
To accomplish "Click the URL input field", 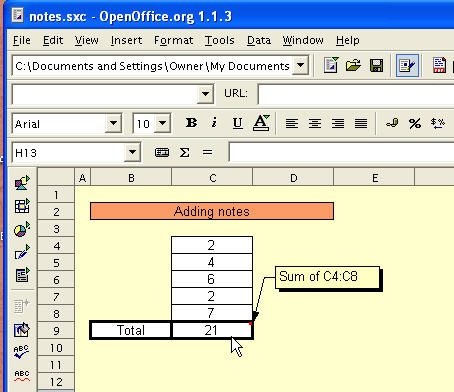I will coord(356,94).
